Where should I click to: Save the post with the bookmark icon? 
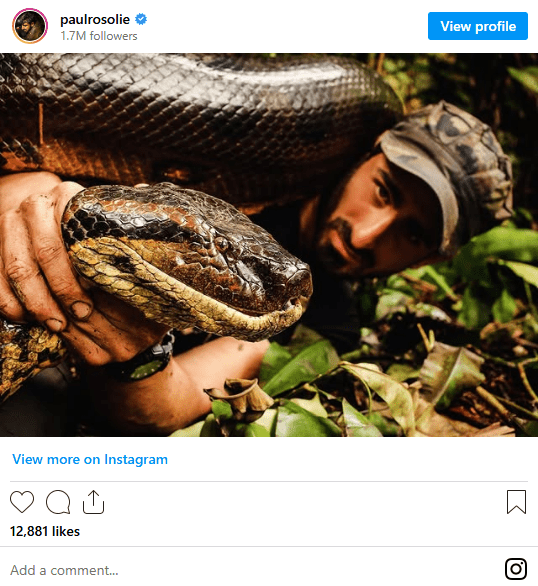[x=516, y=502]
